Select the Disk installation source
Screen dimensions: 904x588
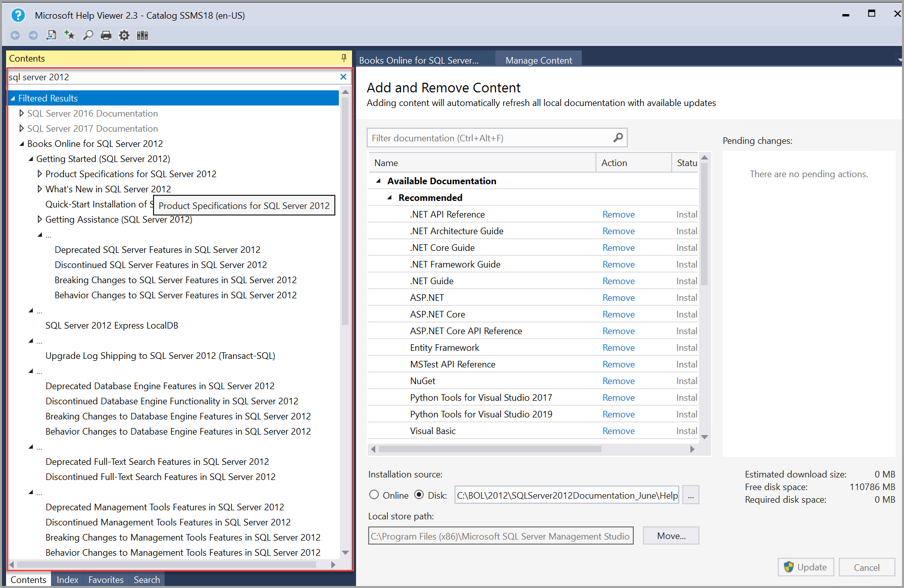(419, 495)
